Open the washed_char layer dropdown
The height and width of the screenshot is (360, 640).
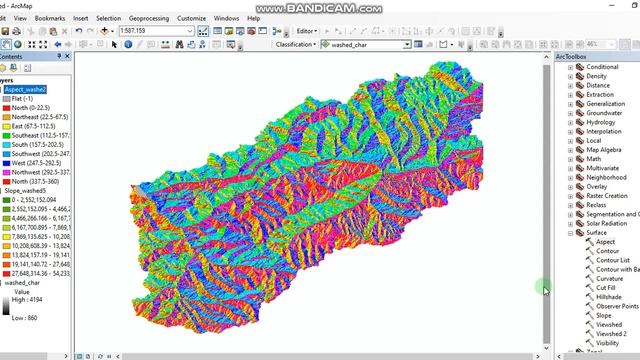[x=407, y=44]
